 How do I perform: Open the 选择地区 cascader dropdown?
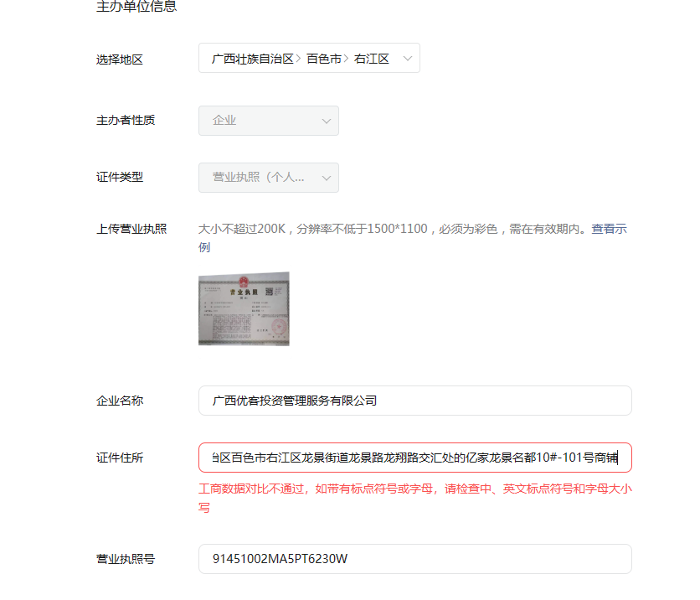click(x=309, y=58)
